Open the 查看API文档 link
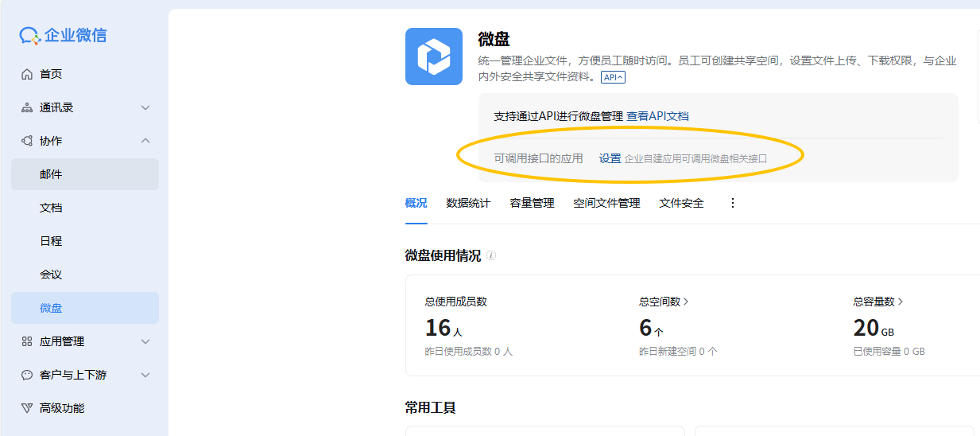Image resolution: width=980 pixels, height=436 pixels. click(657, 116)
